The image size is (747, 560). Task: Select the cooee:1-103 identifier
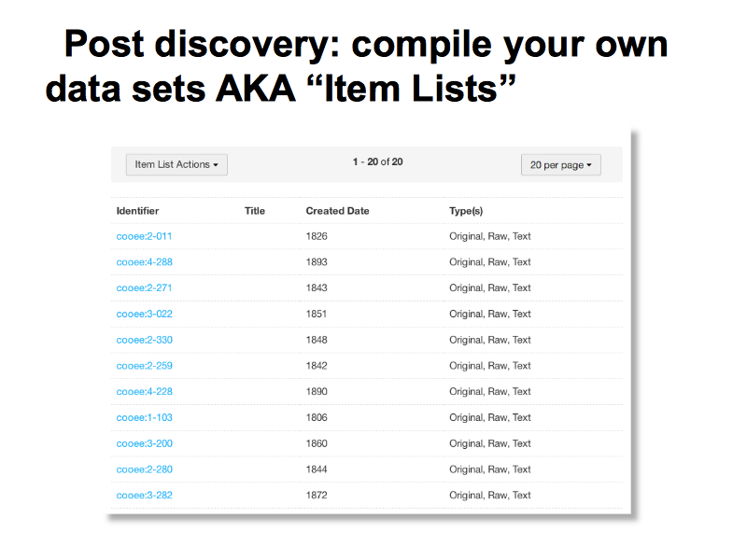(x=145, y=417)
